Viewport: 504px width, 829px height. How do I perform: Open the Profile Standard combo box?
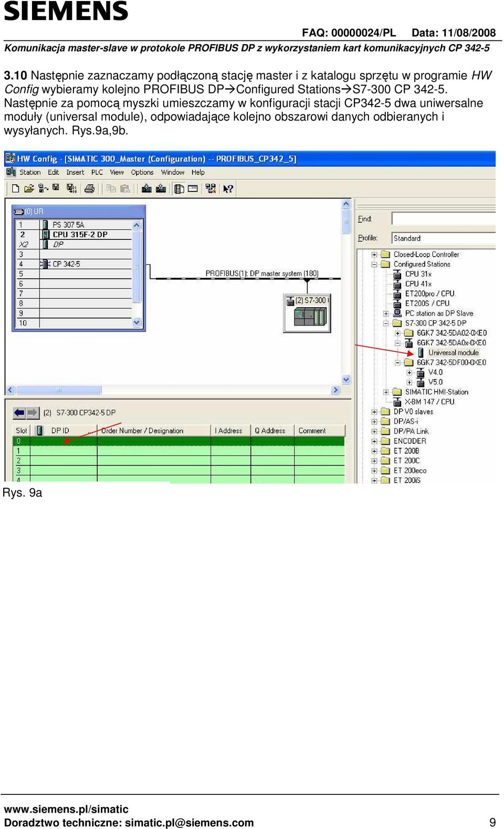pos(444,238)
